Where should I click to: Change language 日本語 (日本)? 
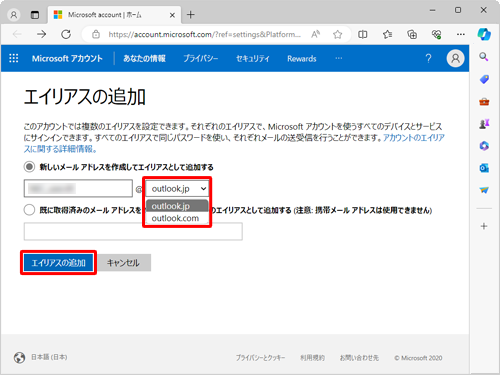point(49,357)
